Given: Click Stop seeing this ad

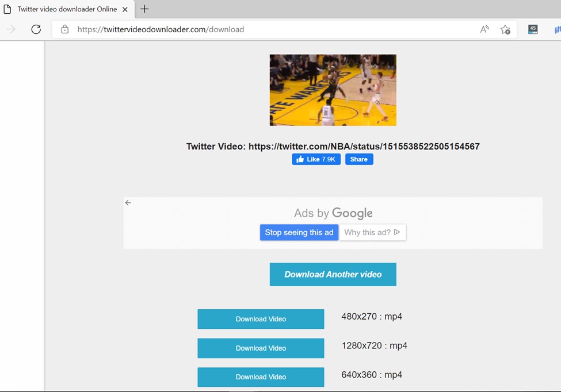Looking at the screenshot, I should tap(299, 232).
